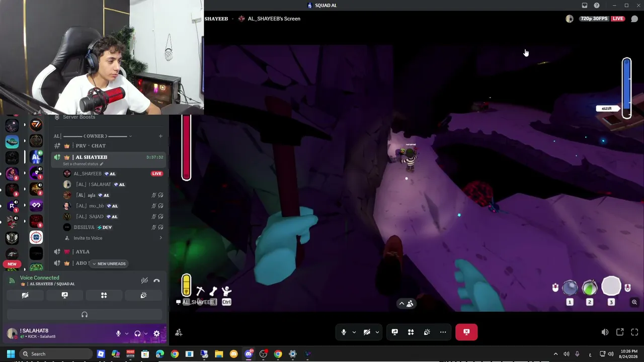Image resolution: width=644 pixels, height=362 pixels.
Task: Pop out the stream window
Action: point(620,332)
